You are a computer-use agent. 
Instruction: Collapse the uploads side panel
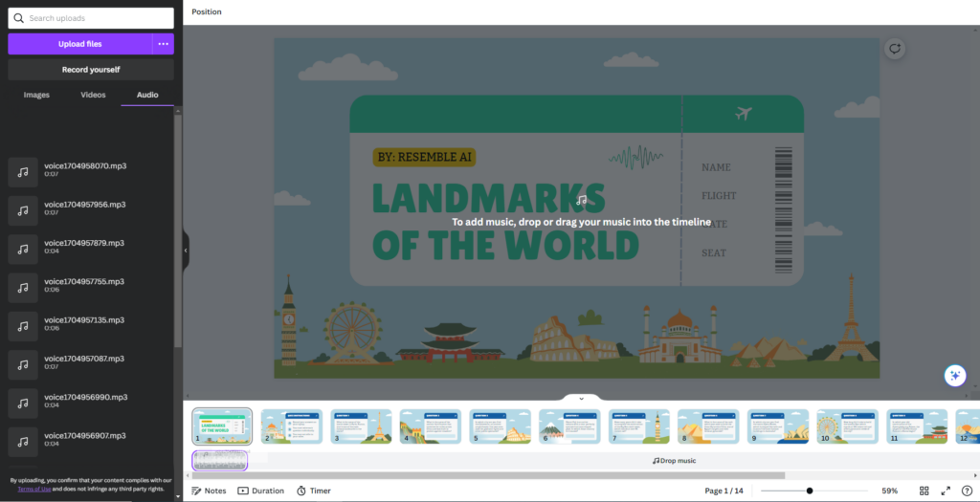186,251
